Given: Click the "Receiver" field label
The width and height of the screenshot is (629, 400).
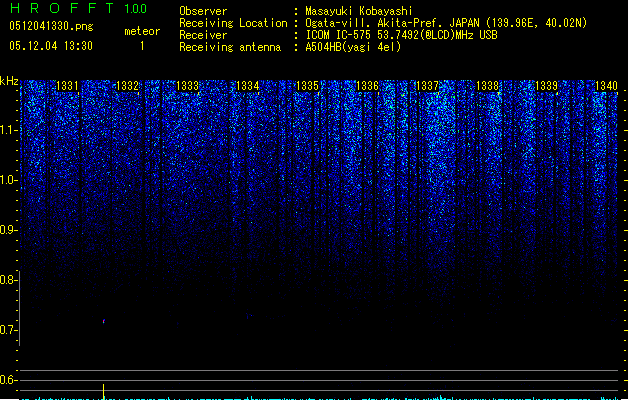Looking at the screenshot, I should coord(203,35).
